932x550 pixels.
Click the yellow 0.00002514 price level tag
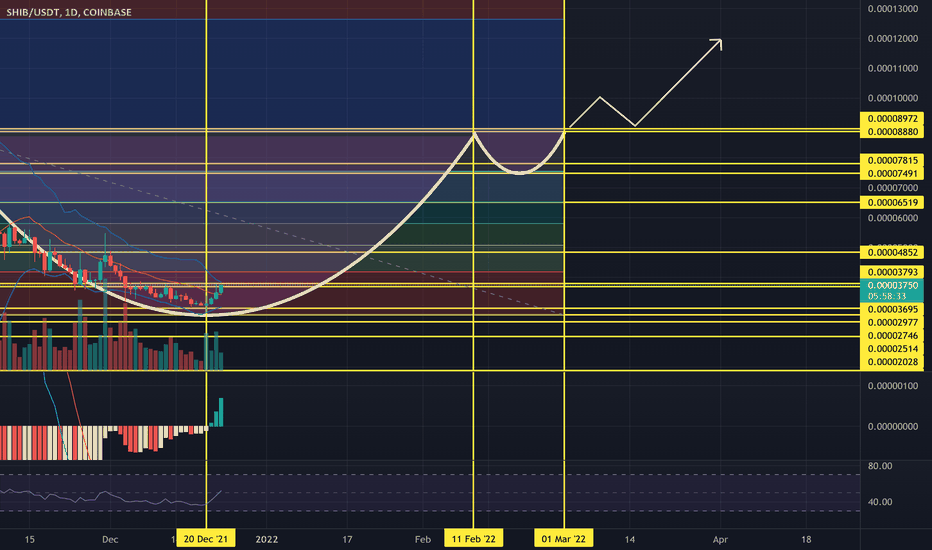pyautogui.click(x=892, y=348)
